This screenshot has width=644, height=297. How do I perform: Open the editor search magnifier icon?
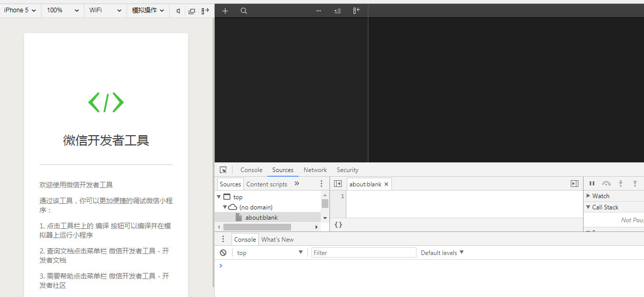tap(244, 11)
